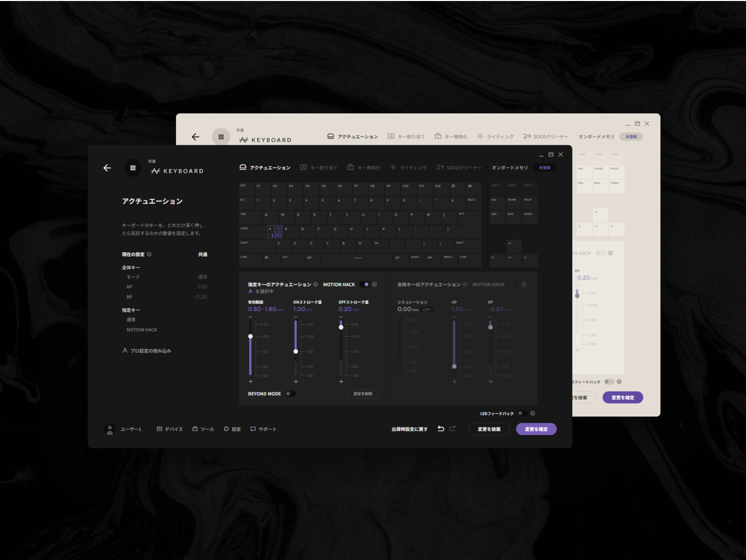Click help icon beside 指定キーのアクチュエーション
This screenshot has width=746, height=560.
pos(316,284)
